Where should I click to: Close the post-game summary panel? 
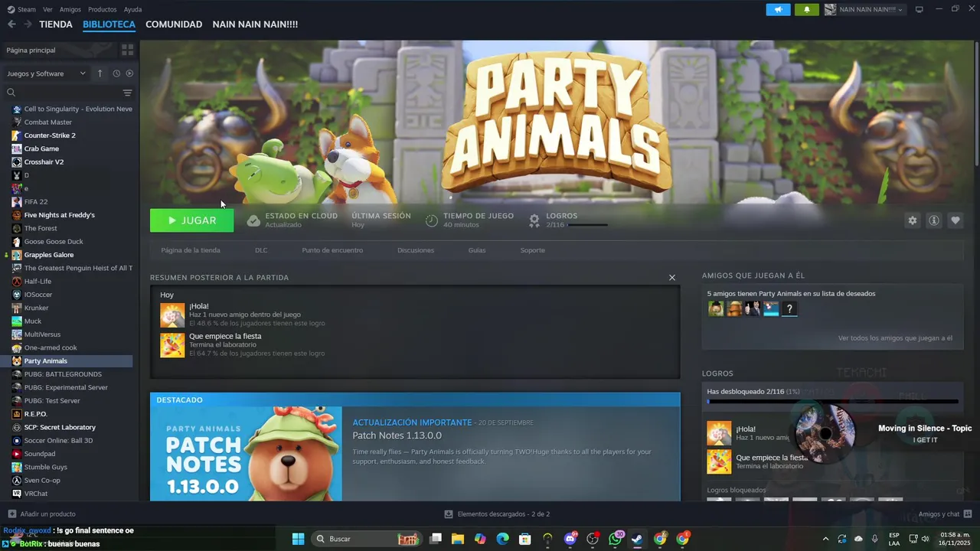tap(672, 278)
